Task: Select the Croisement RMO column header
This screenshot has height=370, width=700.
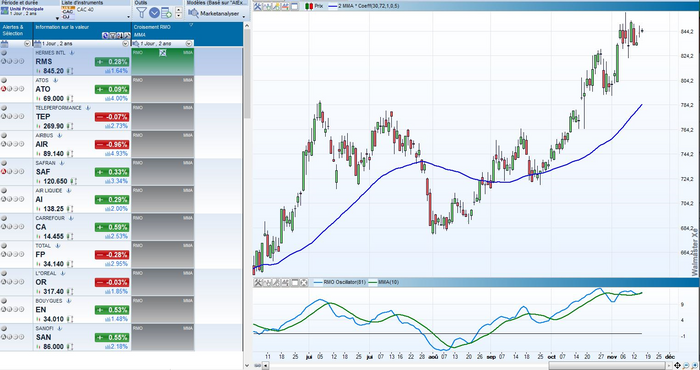Action: coord(163,31)
